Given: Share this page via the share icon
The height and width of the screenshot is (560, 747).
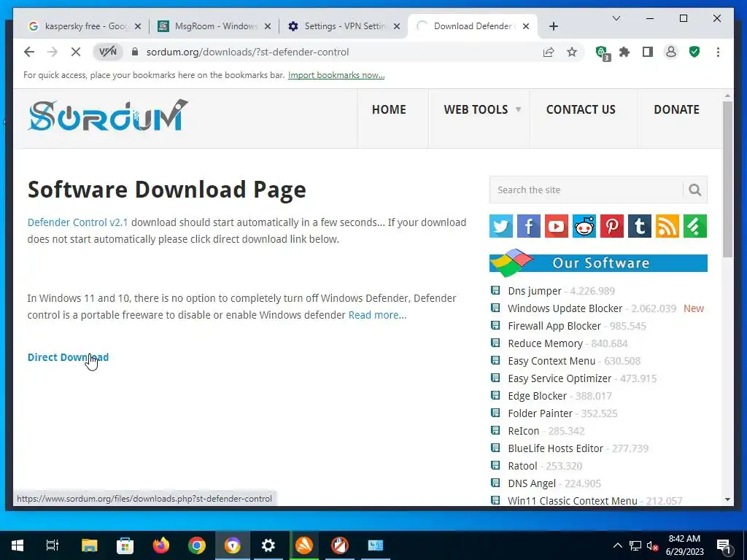Looking at the screenshot, I should pos(549,52).
